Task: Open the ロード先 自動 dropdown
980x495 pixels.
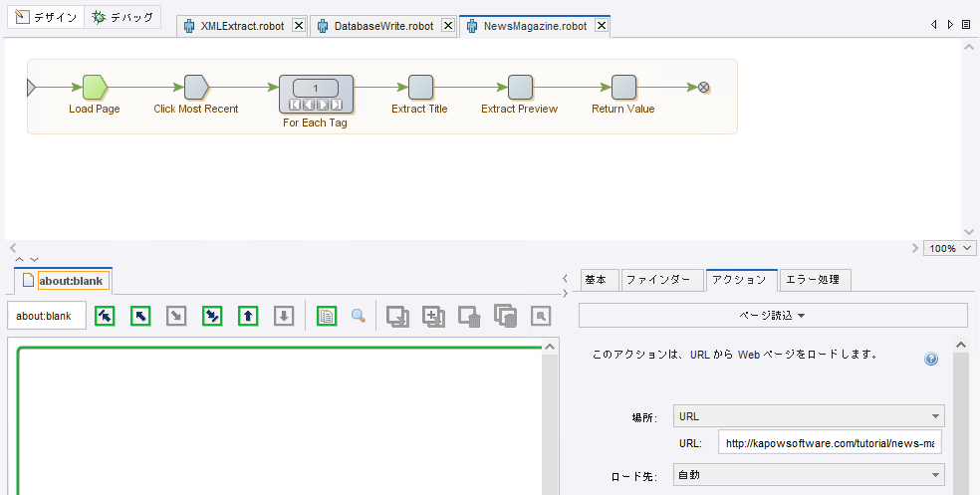Action: pyautogui.click(x=809, y=475)
